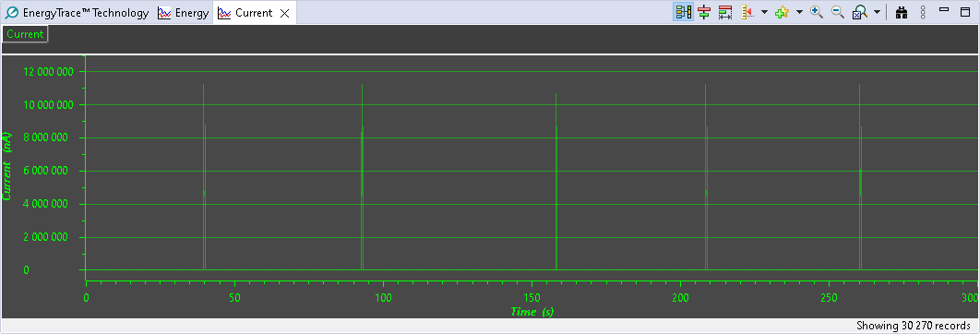This screenshot has height=334, width=980.
Task: Click the 150 time axis label
Action: tap(532, 297)
